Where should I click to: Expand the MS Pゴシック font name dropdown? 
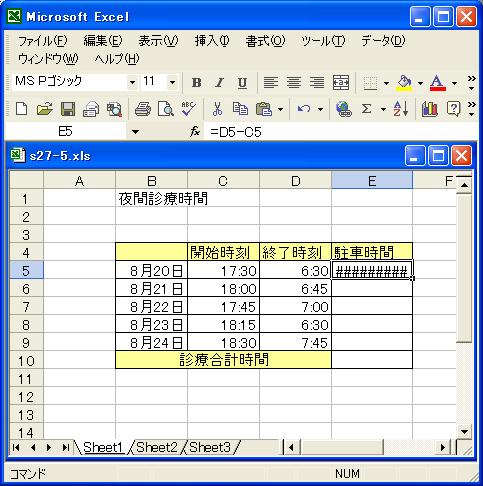(x=132, y=82)
